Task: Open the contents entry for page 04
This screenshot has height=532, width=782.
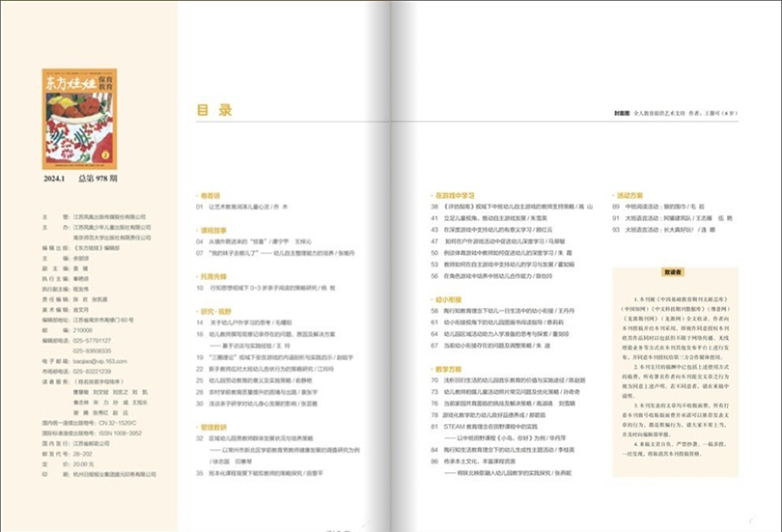Action: tap(254, 241)
